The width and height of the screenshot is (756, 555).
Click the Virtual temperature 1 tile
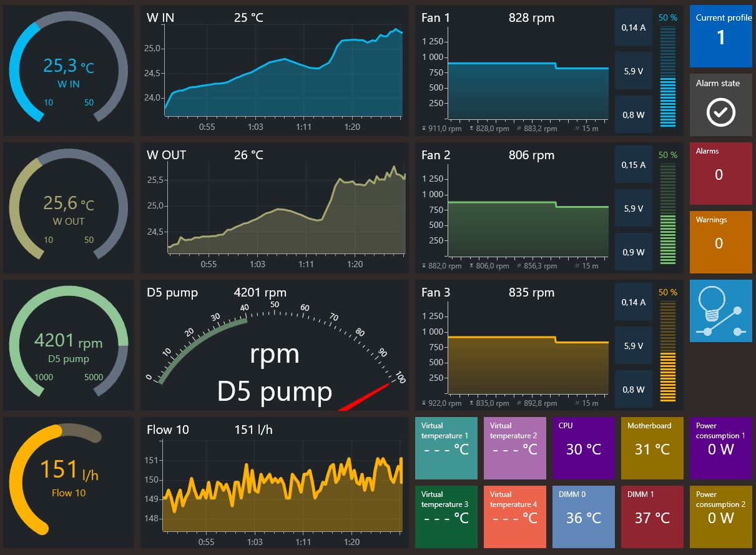(446, 448)
